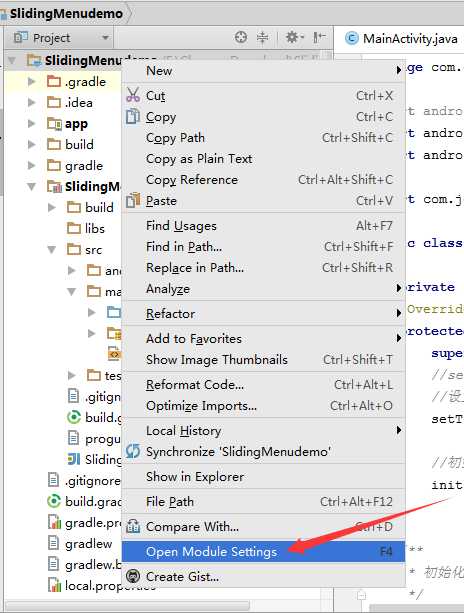
Task: Click Open Module Settings
Action: point(263,551)
